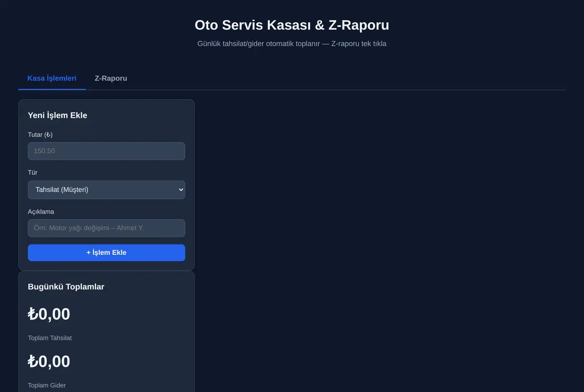The image size is (584, 392).
Task: Click the Yeni İşlem Ekle heading
Action: [x=57, y=115]
